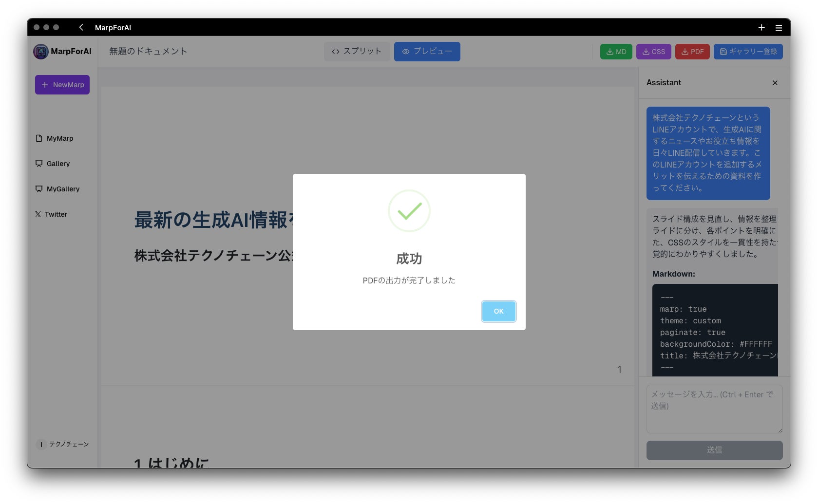
Task: Open the Twitter sidebar link
Action: point(51,214)
